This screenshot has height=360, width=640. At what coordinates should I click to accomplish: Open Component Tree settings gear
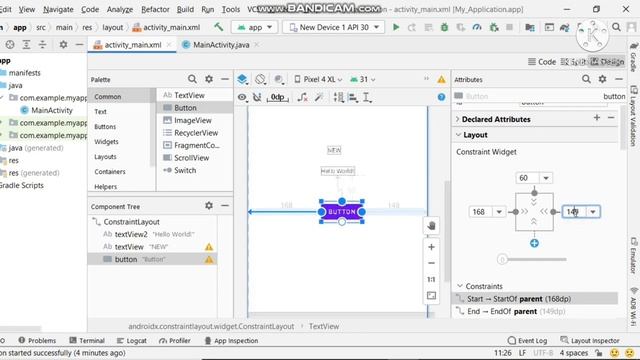[x=209, y=206]
